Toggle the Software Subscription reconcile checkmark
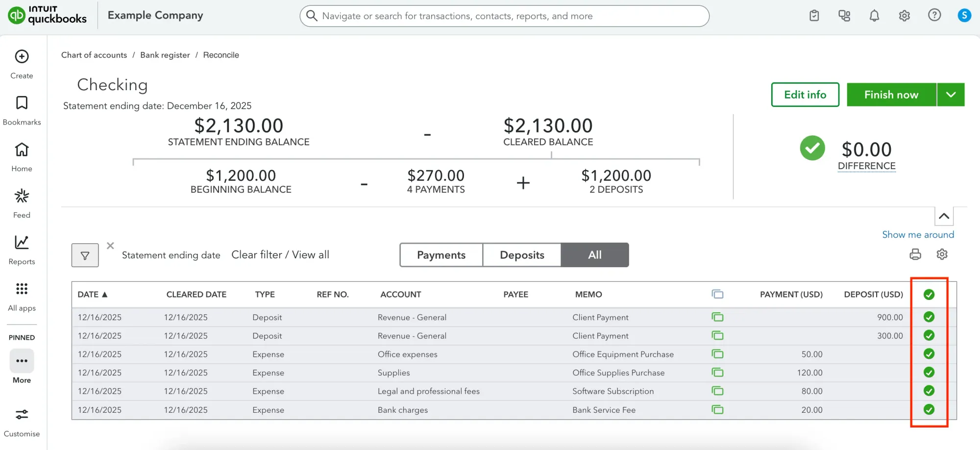 tap(929, 391)
